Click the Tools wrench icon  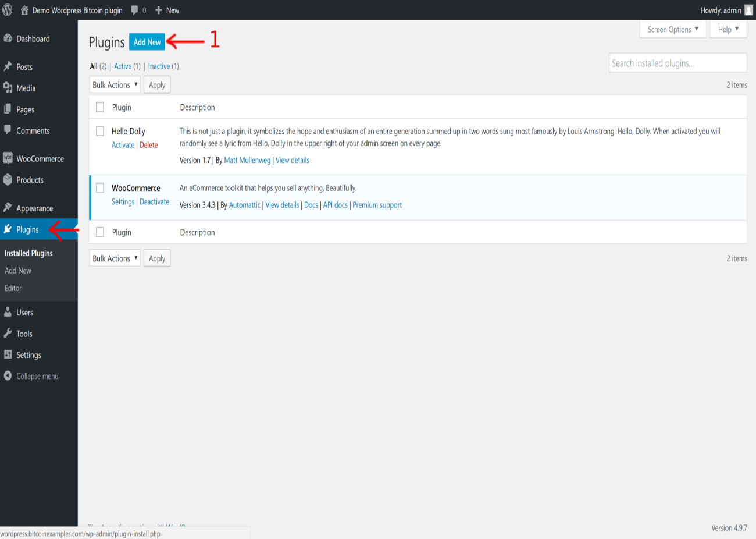pyautogui.click(x=8, y=334)
